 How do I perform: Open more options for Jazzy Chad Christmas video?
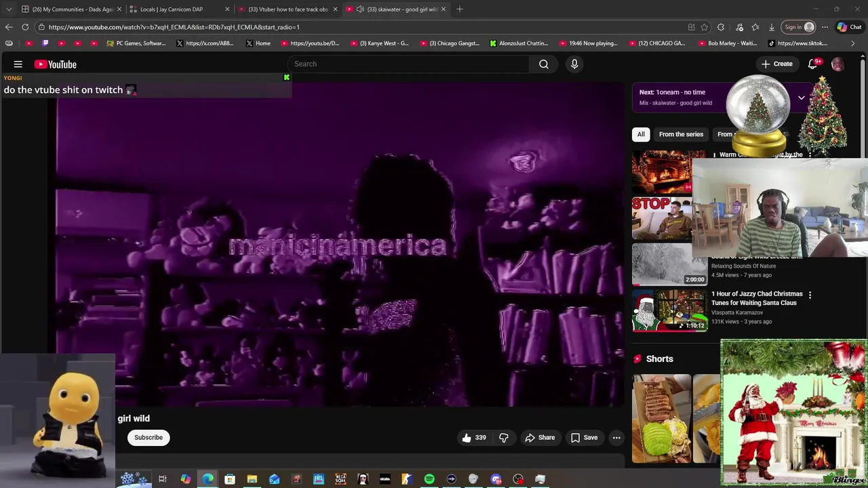810,295
